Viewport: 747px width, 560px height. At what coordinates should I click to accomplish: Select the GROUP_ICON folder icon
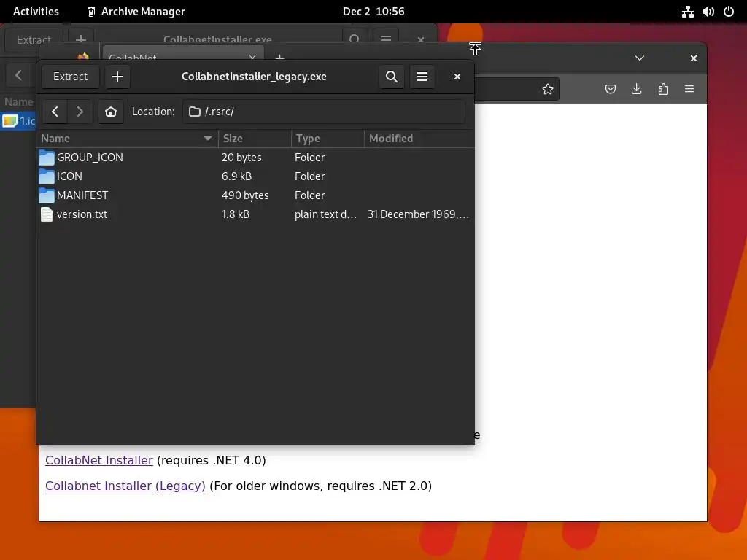point(46,157)
